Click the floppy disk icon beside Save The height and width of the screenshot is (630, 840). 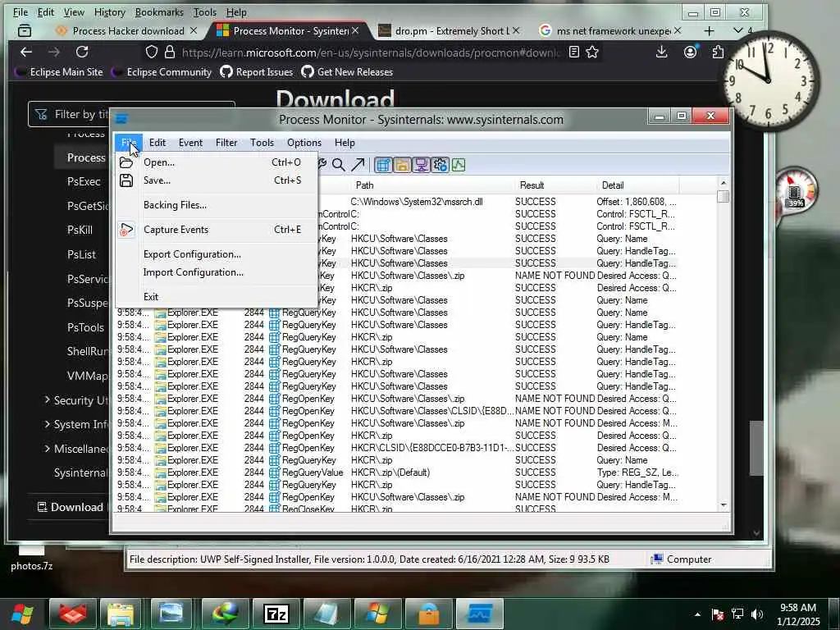tap(126, 180)
